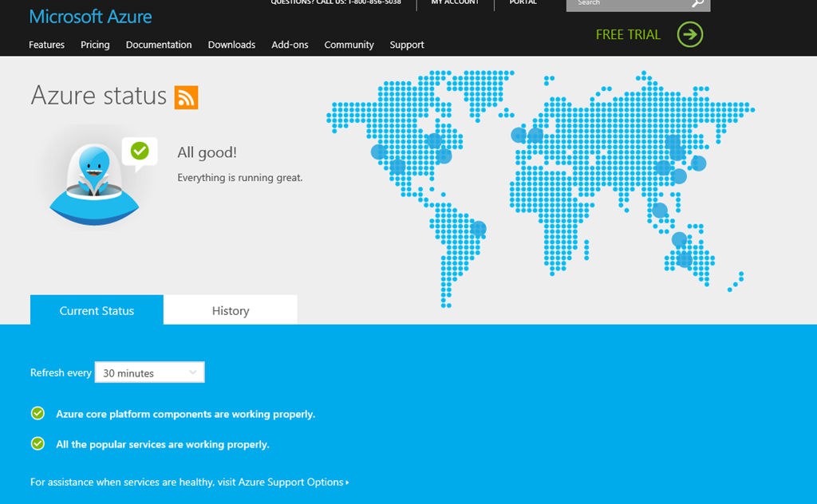Open the Azure Support Options link

[294, 482]
